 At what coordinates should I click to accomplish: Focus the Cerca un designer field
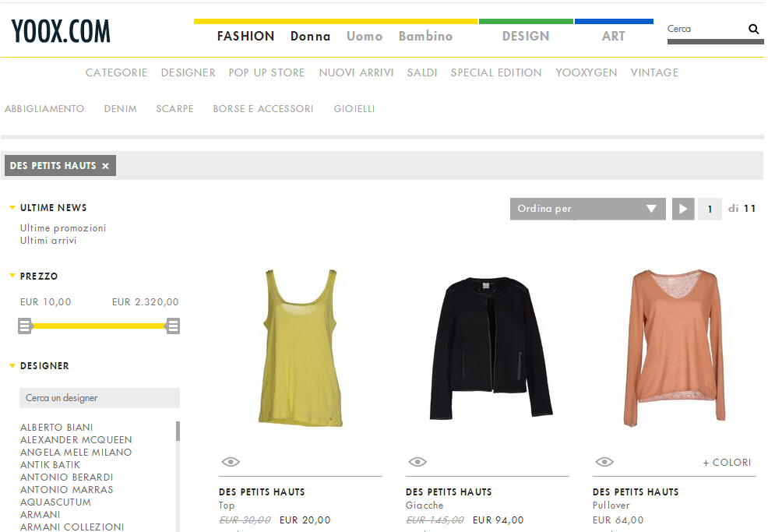point(100,398)
